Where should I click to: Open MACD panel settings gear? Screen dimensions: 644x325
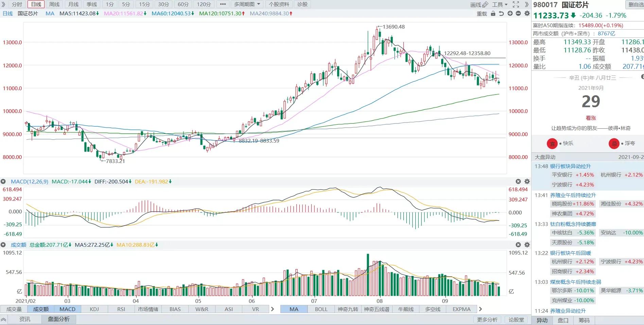(527, 182)
